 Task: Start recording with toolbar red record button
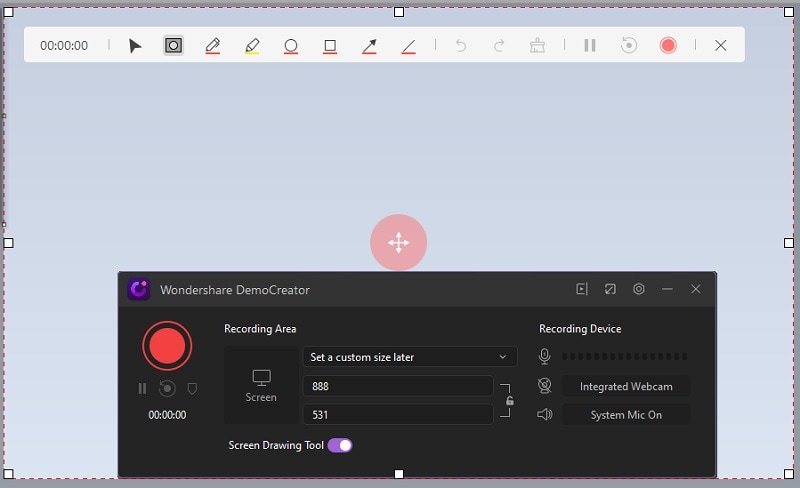click(x=668, y=45)
